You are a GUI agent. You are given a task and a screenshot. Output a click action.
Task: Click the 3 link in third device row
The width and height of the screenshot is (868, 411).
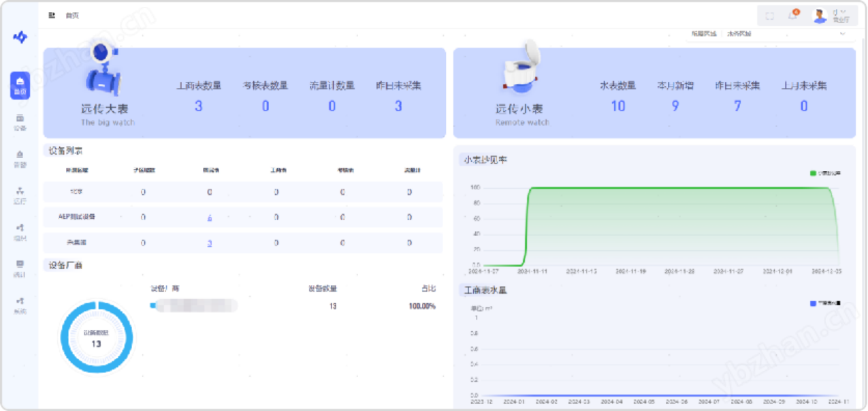tap(210, 243)
